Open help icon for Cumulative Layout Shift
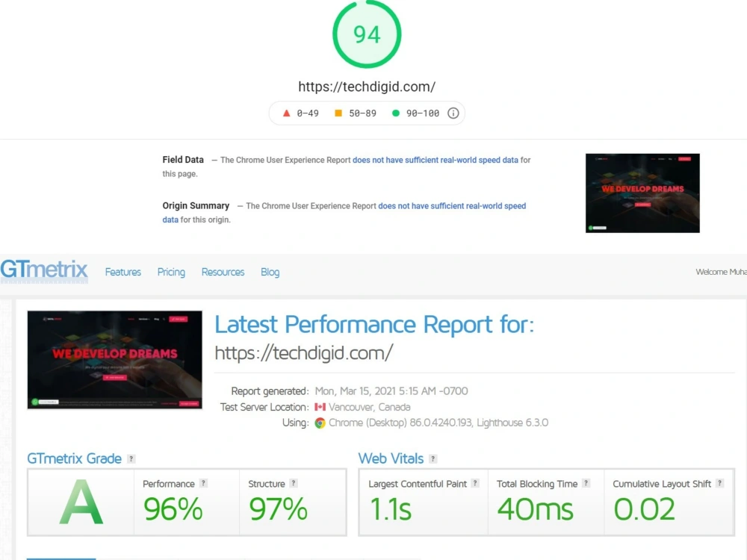 (720, 483)
